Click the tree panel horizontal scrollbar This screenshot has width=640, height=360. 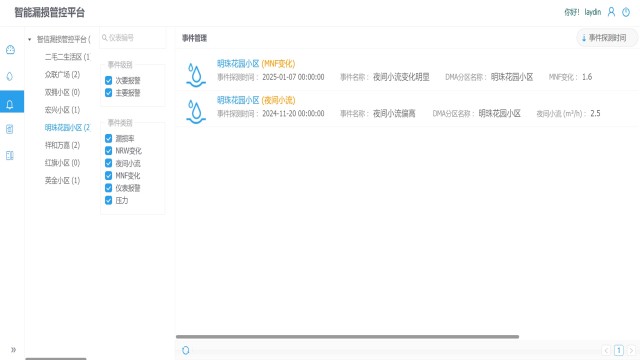[56, 358]
